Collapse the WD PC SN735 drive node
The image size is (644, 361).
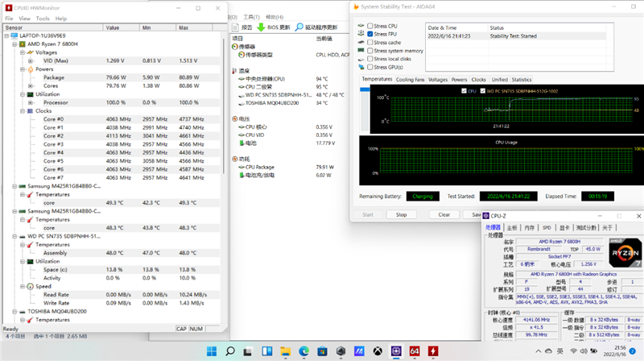(x=14, y=236)
